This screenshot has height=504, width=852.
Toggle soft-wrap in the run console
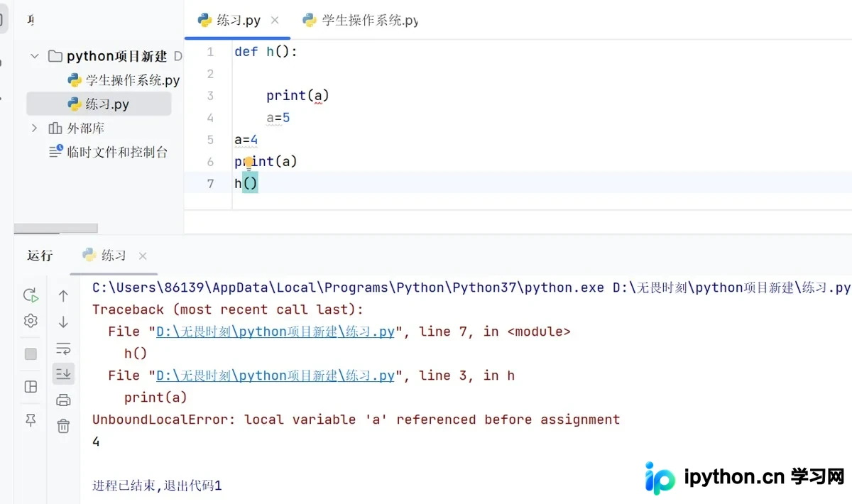[x=63, y=348]
